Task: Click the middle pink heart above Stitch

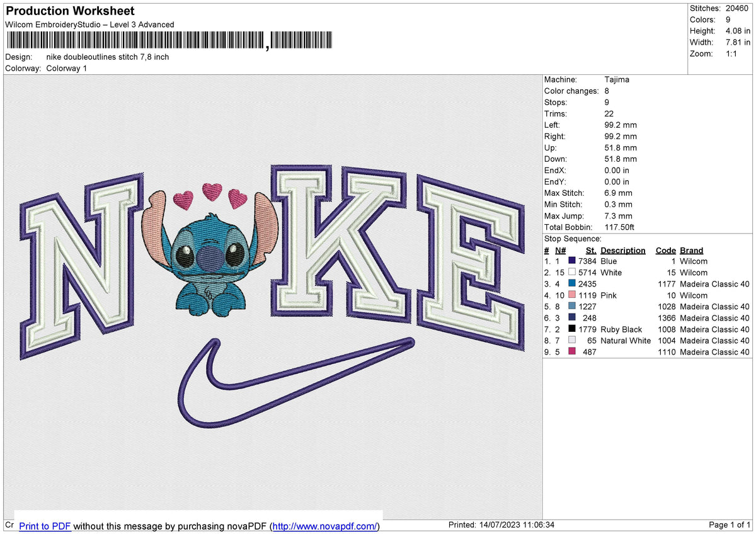Action: pyautogui.click(x=212, y=191)
